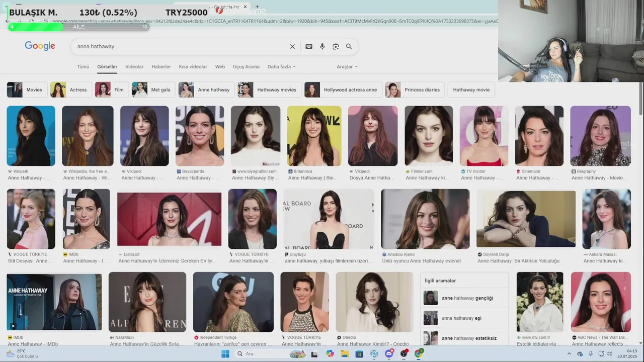Viewport: 644px width, 362px height.
Task: Click inside the anna hathaway search field
Action: [x=180, y=46]
